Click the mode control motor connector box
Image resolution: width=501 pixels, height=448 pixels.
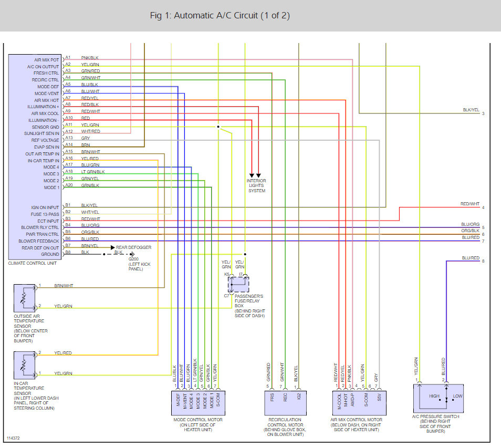199,403
